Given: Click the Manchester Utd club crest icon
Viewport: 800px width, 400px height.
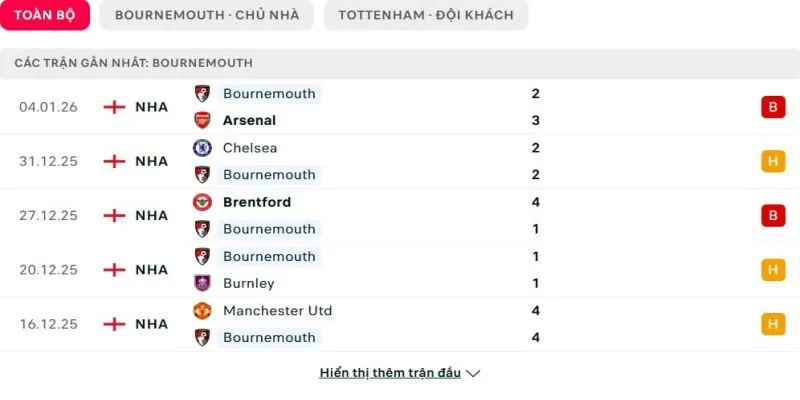Looking at the screenshot, I should click(202, 311).
